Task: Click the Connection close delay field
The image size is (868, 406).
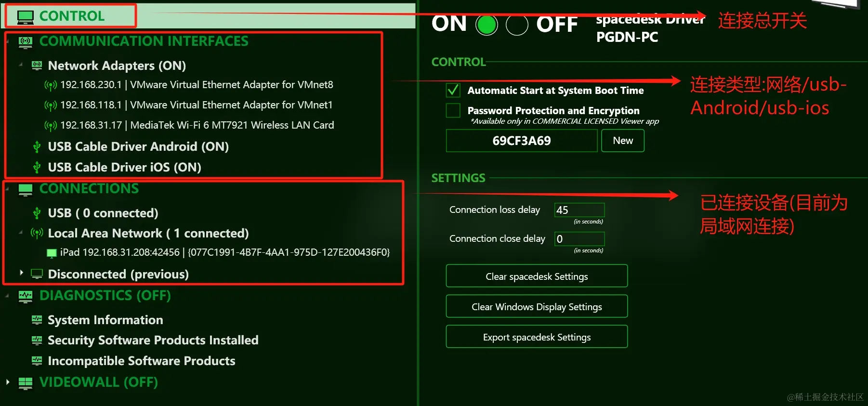Action: pyautogui.click(x=579, y=239)
